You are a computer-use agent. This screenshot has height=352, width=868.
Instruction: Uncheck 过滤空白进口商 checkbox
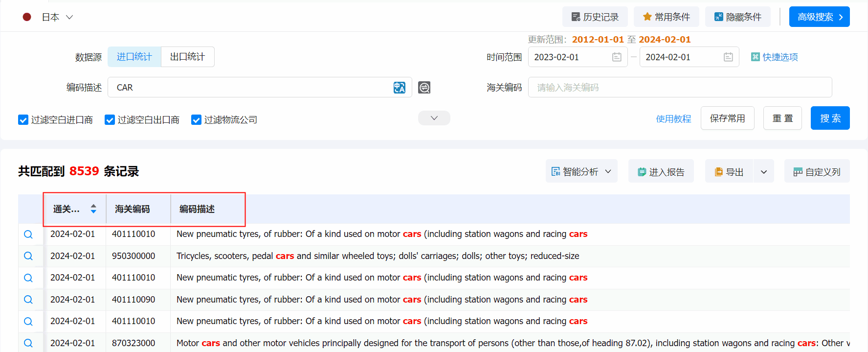(x=23, y=120)
